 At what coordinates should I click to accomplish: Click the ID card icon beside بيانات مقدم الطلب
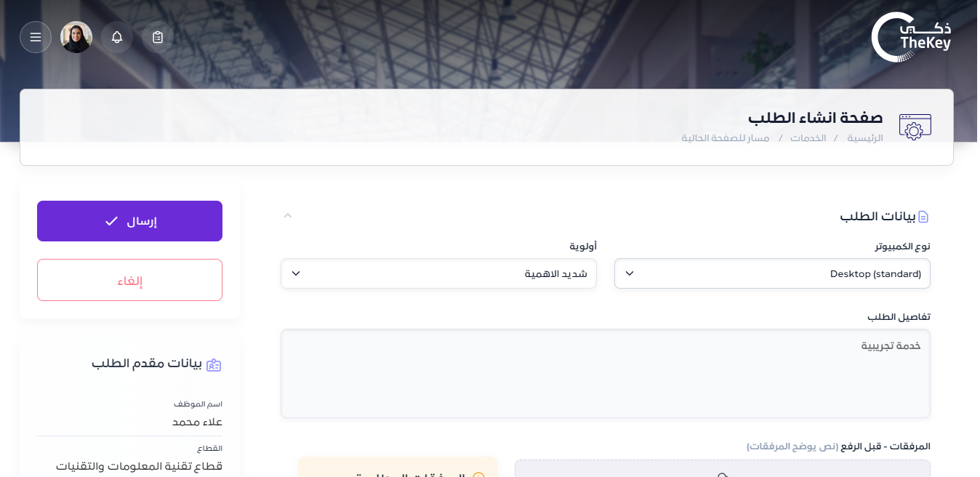pos(214,364)
